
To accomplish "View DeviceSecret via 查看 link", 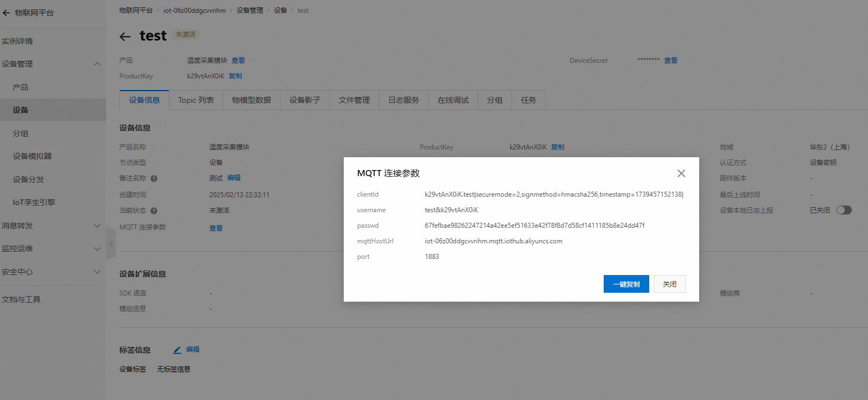I will 671,61.
